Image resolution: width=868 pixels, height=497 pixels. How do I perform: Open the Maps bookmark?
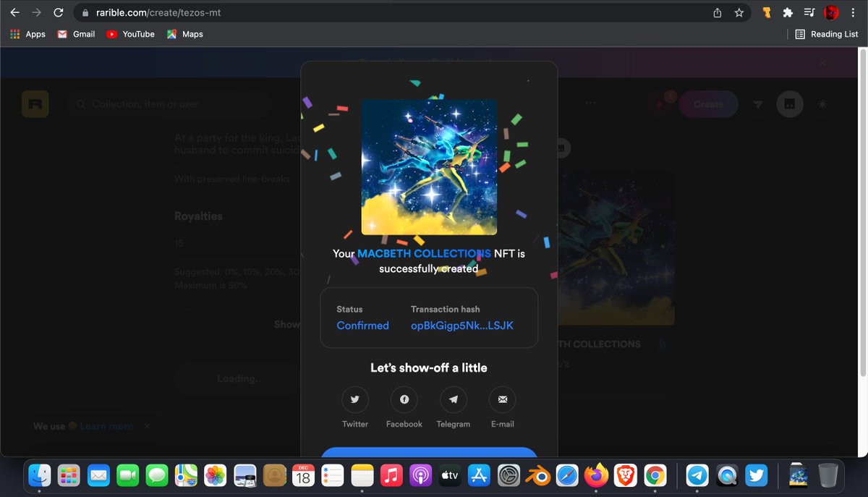(185, 34)
